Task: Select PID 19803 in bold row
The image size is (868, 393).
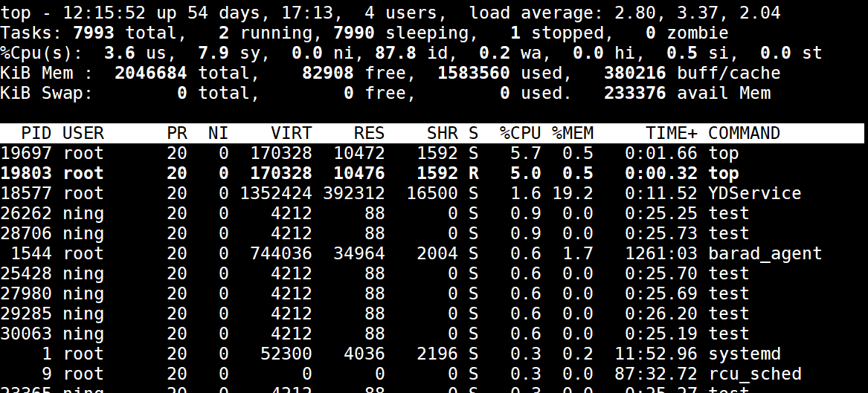Action: [x=26, y=173]
